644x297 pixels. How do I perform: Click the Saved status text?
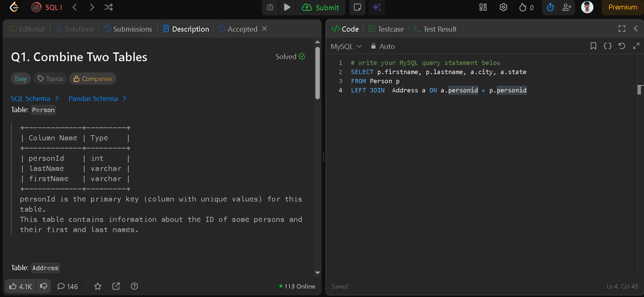coord(340,286)
